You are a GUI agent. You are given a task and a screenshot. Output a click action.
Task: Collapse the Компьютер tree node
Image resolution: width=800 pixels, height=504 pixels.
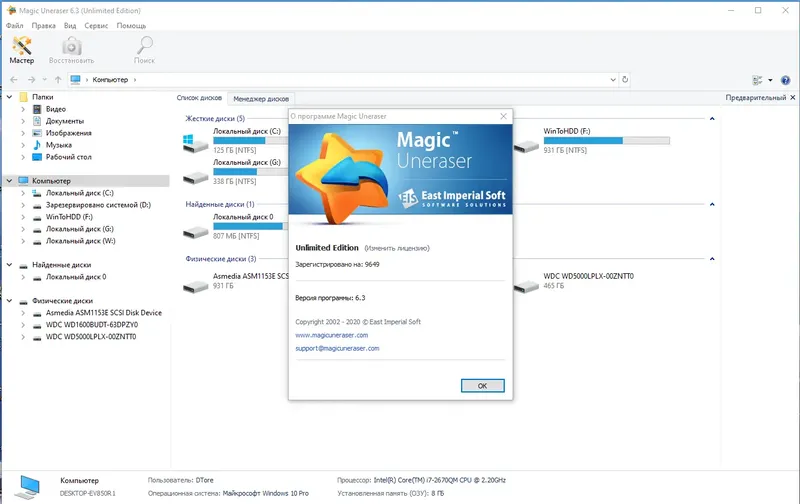click(x=9, y=181)
